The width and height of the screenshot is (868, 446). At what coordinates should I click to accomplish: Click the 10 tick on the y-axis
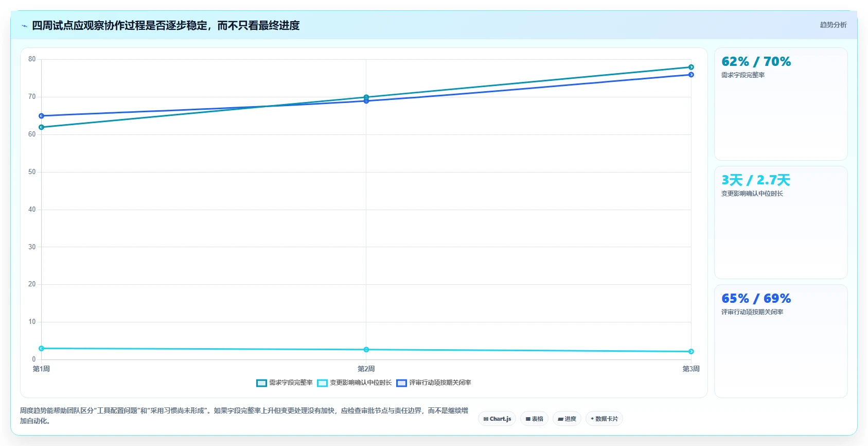pos(32,322)
